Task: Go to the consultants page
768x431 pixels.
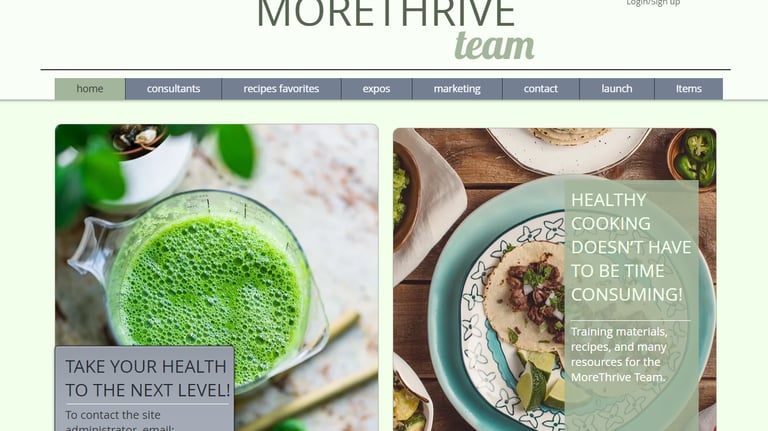Action: [x=173, y=89]
